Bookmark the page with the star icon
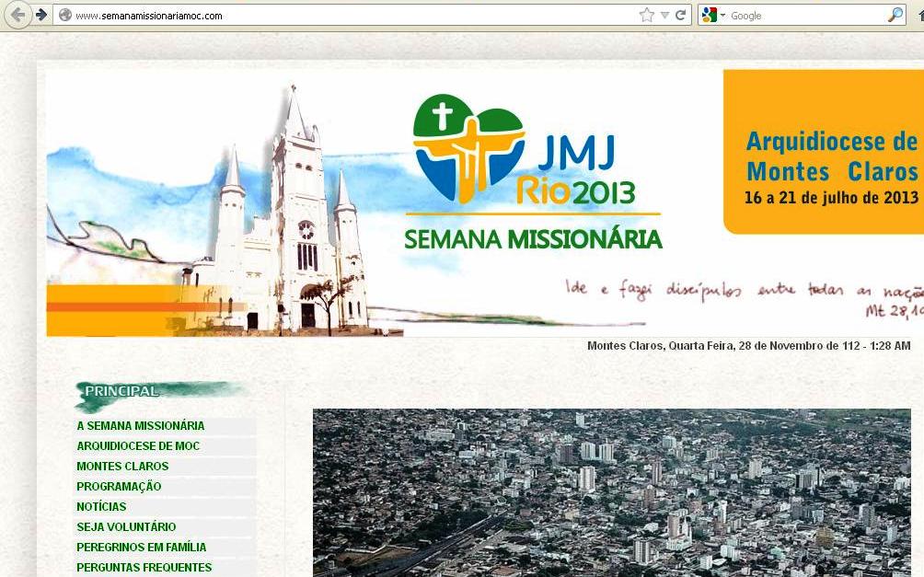 tap(646, 16)
